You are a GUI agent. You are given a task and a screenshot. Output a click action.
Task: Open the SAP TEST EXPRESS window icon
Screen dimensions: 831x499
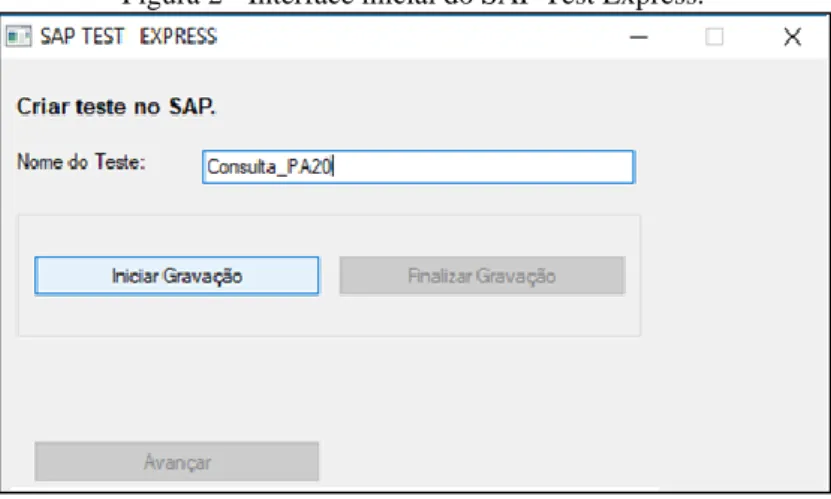(x=19, y=37)
